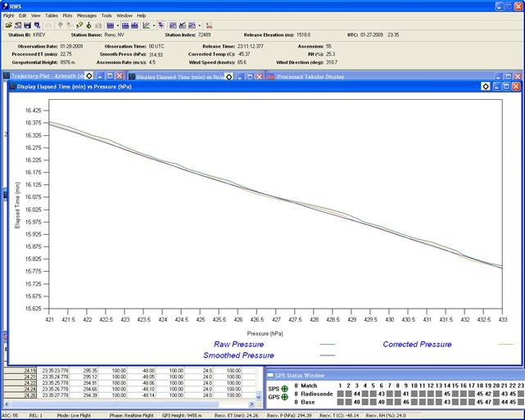Click the green GPS status indicator
The height and width of the screenshot is (420, 525).
point(284,397)
